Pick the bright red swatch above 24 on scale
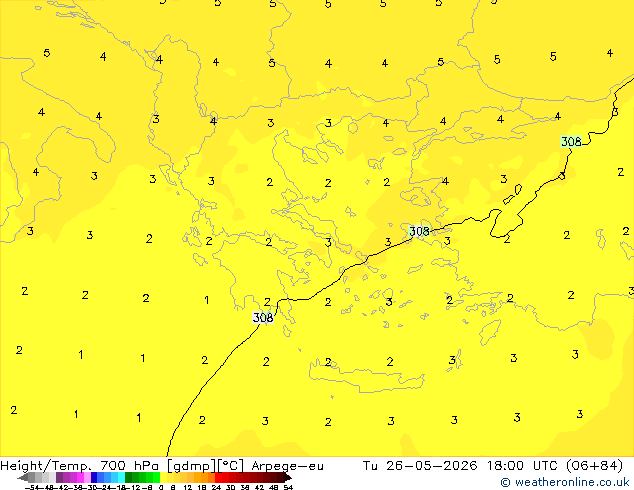Viewport: 634px width, 490px height. [x=218, y=478]
